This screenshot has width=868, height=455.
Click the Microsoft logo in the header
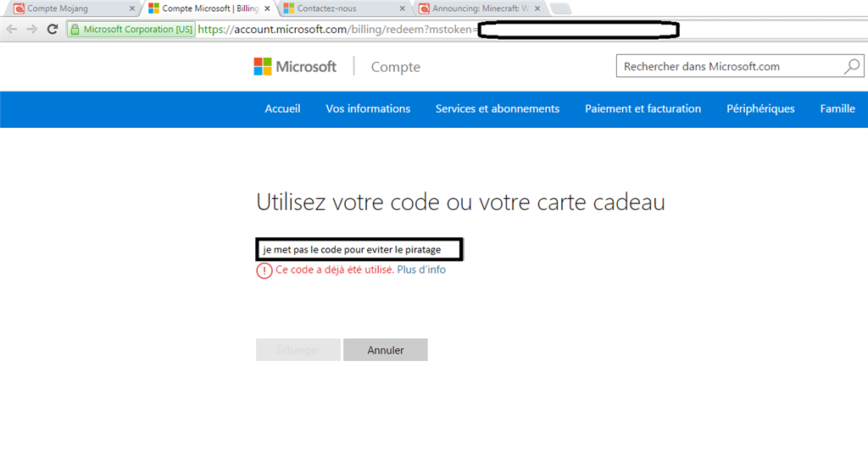click(x=295, y=66)
